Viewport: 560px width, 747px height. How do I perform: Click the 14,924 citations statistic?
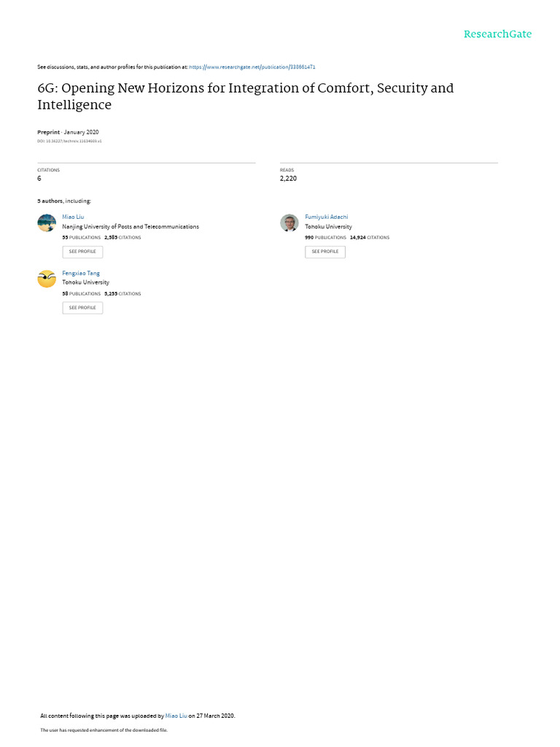click(x=370, y=237)
